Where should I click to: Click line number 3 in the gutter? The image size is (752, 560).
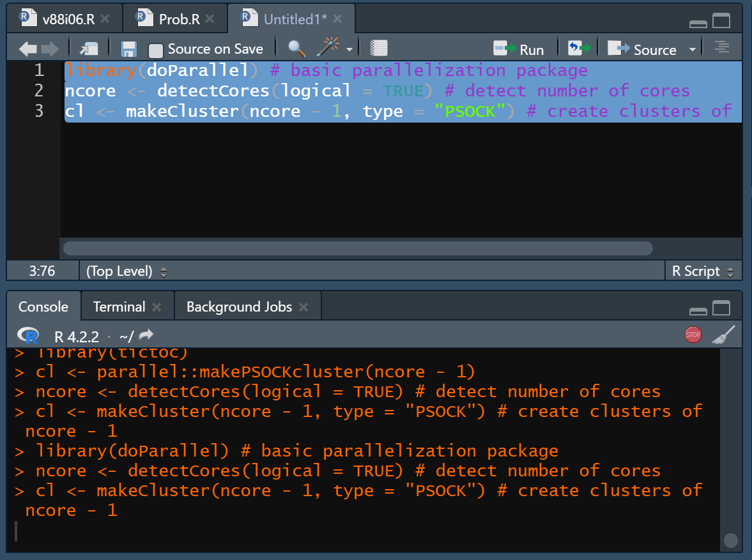coord(39,111)
